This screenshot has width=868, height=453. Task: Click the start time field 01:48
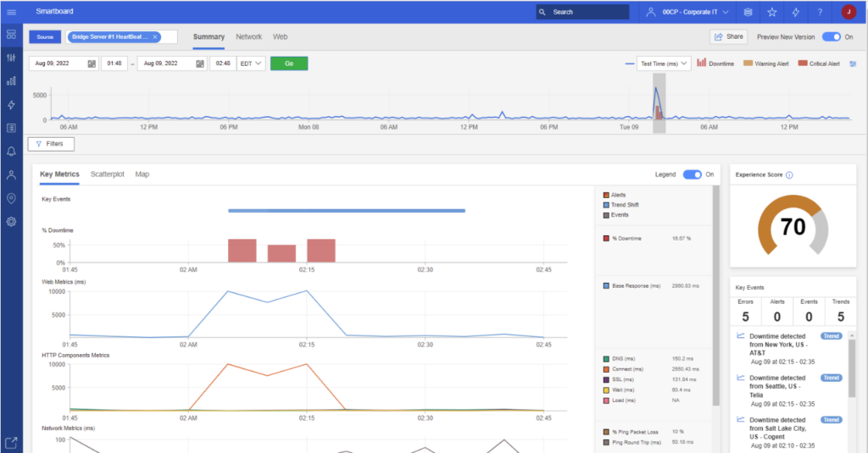click(x=114, y=64)
